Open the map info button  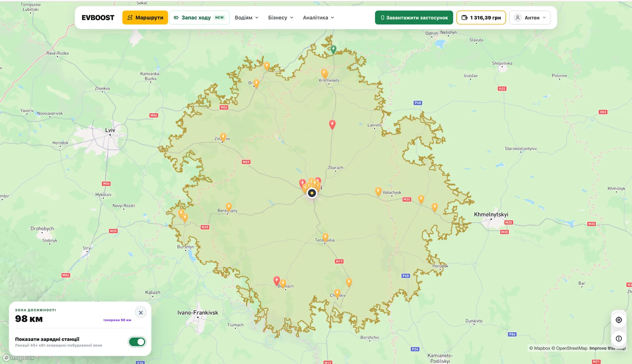[619, 338]
